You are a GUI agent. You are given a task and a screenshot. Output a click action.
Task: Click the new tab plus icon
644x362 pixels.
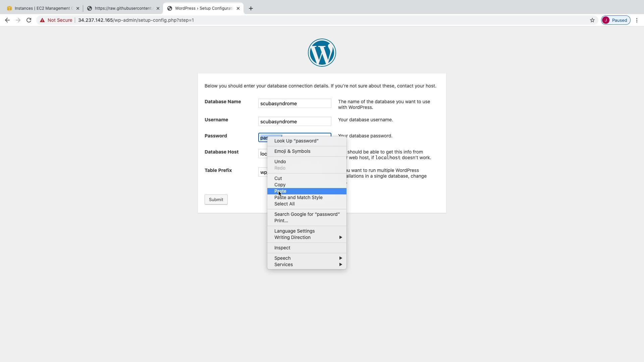tap(251, 8)
